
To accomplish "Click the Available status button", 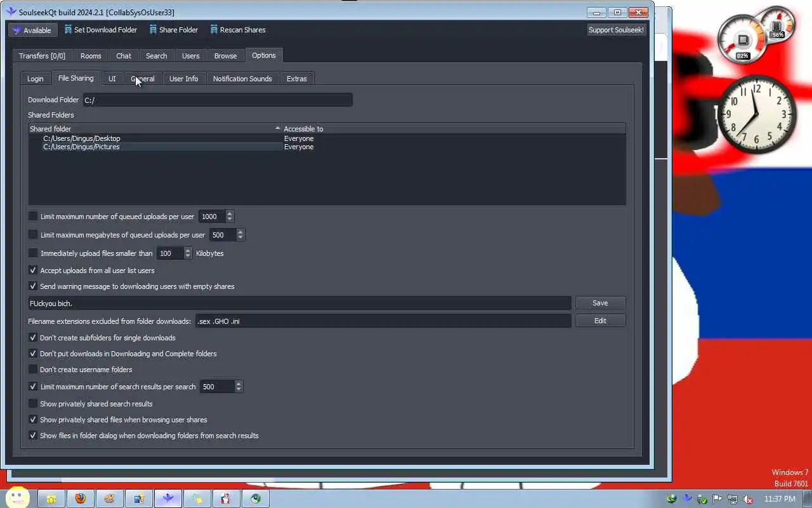I will (x=32, y=30).
